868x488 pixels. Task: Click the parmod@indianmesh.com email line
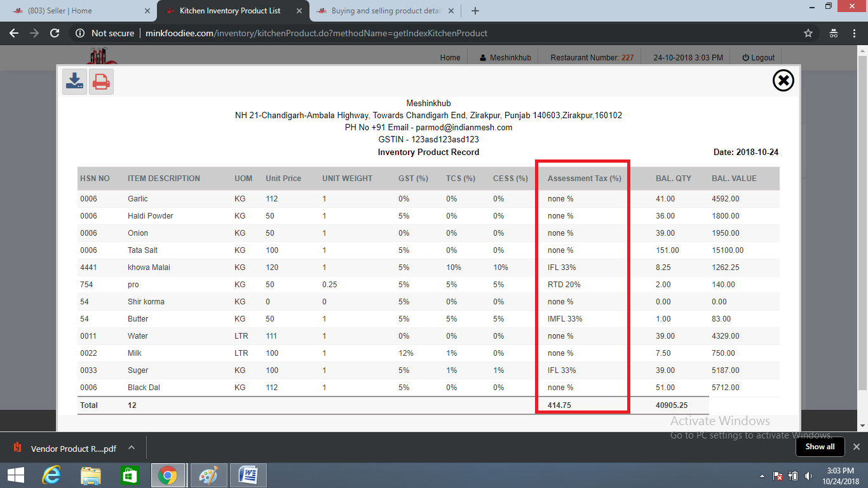click(428, 128)
